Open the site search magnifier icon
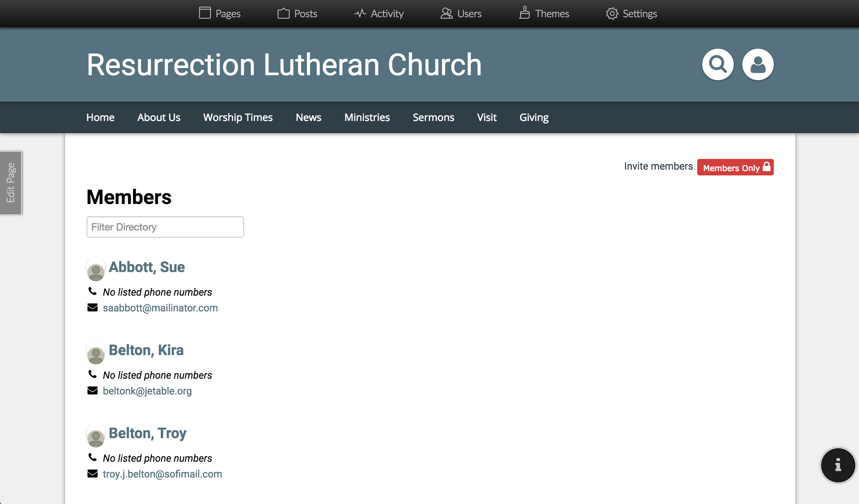Image resolution: width=859 pixels, height=504 pixels. coord(718,64)
